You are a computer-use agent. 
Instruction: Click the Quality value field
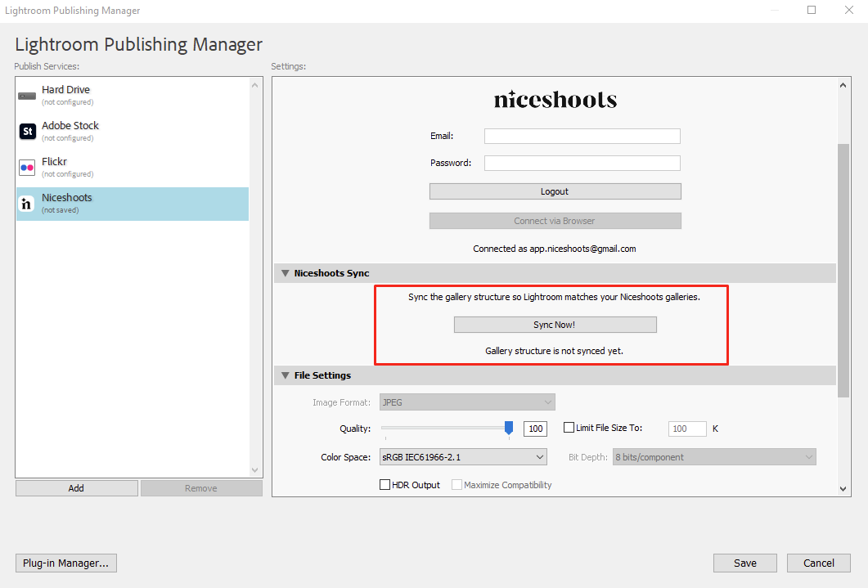[x=535, y=429]
